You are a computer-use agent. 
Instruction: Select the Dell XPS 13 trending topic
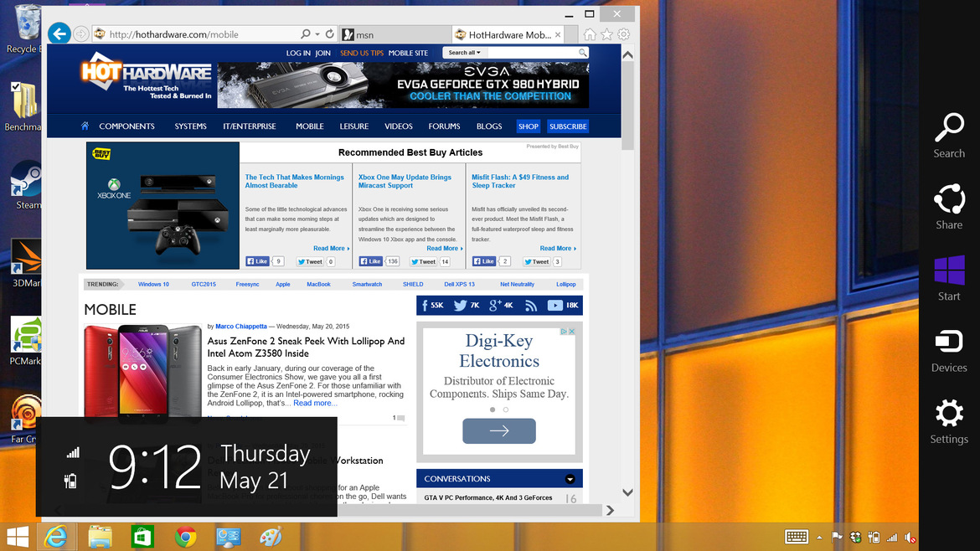click(x=459, y=284)
